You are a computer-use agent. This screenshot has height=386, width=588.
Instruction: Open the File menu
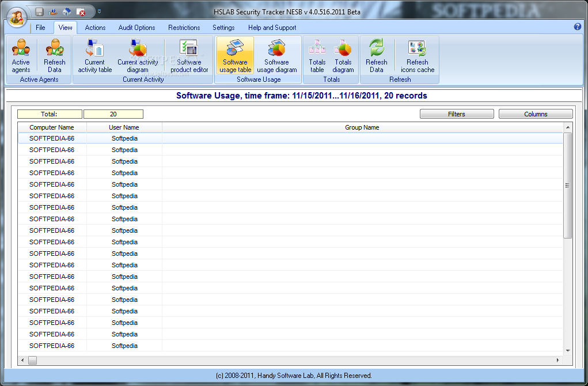pyautogui.click(x=40, y=28)
